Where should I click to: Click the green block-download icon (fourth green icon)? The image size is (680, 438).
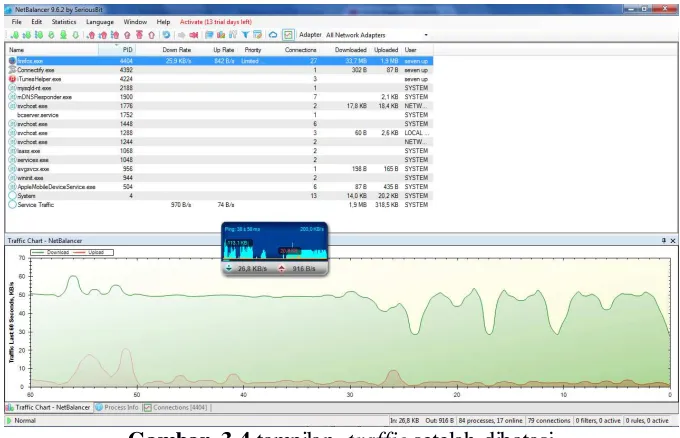(51, 35)
